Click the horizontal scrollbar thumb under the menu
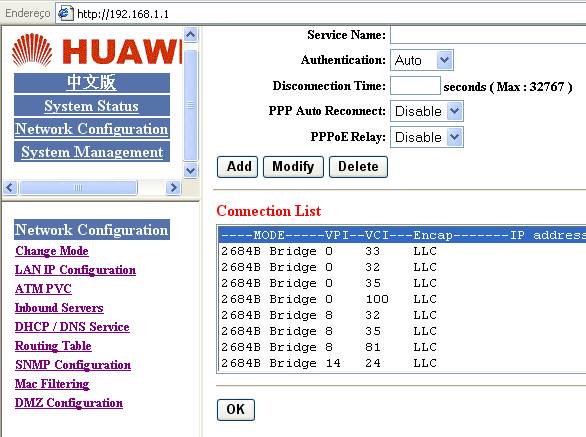 click(78, 187)
